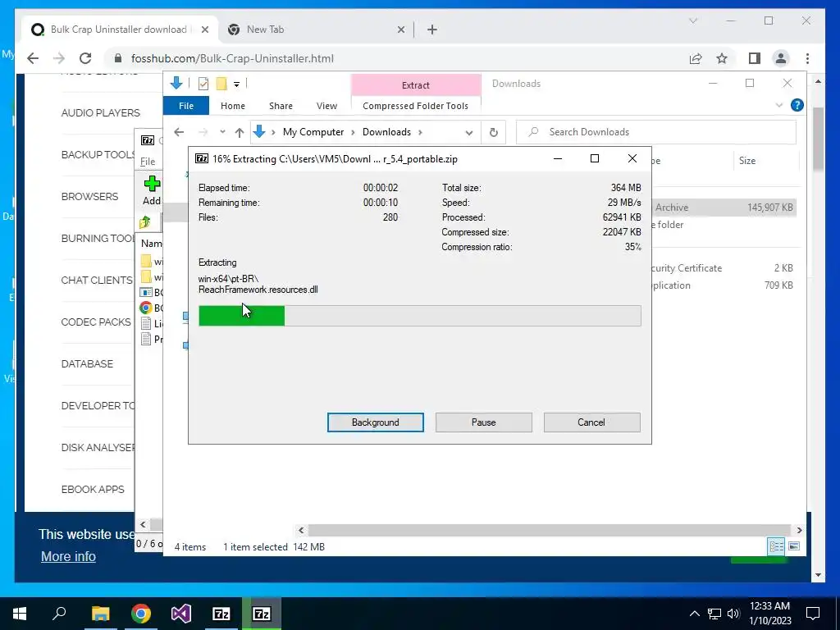Open AUDIO PLAYERS category
Viewport: 840px width, 630px height.
coord(101,112)
